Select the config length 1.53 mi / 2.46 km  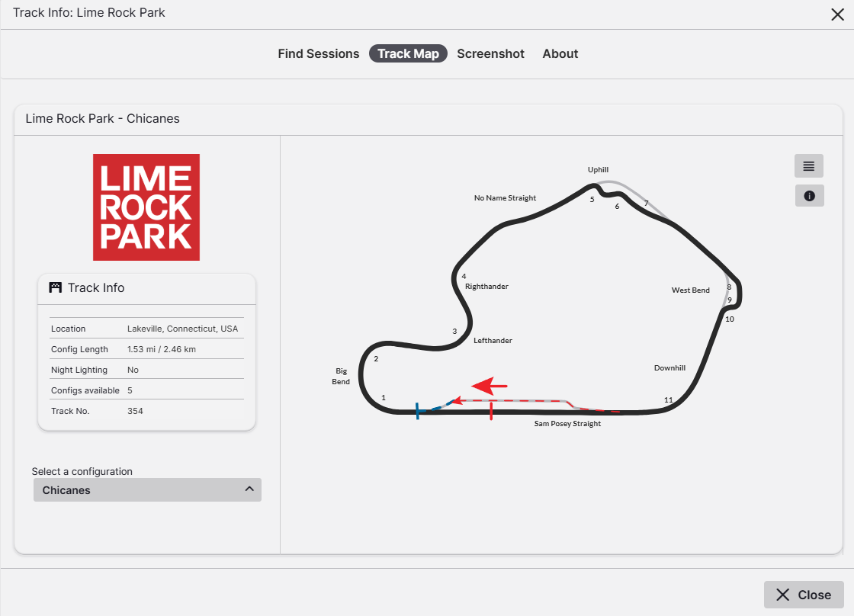tap(162, 350)
